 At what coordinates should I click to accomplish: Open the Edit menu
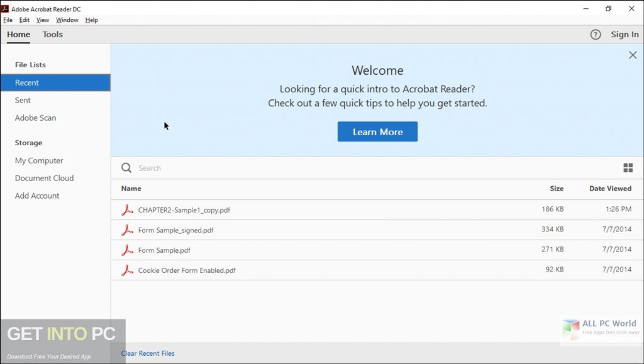(x=25, y=19)
